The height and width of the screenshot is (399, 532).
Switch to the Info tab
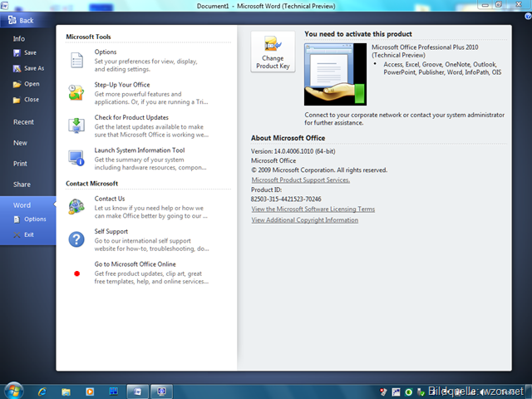[19, 38]
